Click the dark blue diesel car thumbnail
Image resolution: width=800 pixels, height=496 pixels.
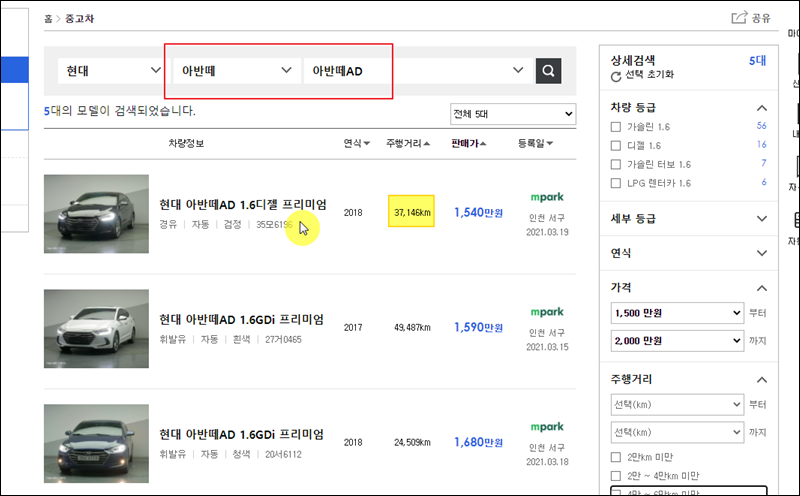(x=96, y=214)
